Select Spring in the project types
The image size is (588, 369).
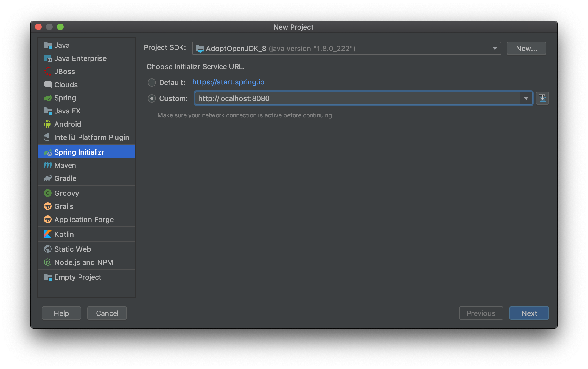click(86, 98)
